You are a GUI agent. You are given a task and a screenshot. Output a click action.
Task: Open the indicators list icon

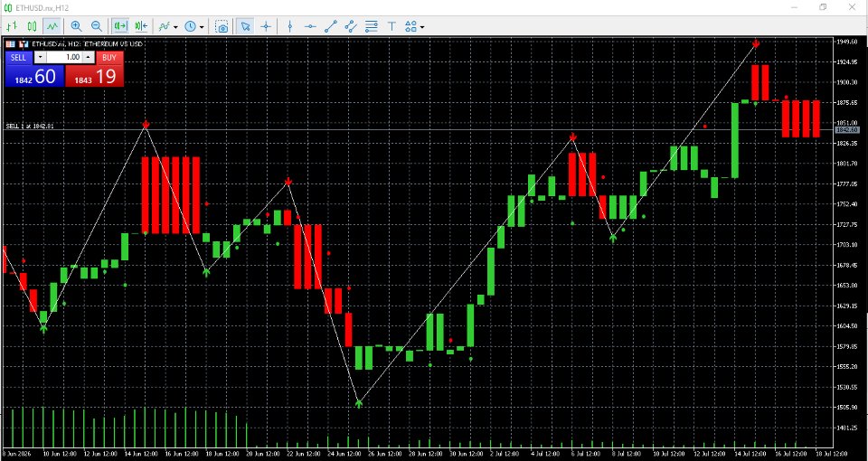point(165,26)
